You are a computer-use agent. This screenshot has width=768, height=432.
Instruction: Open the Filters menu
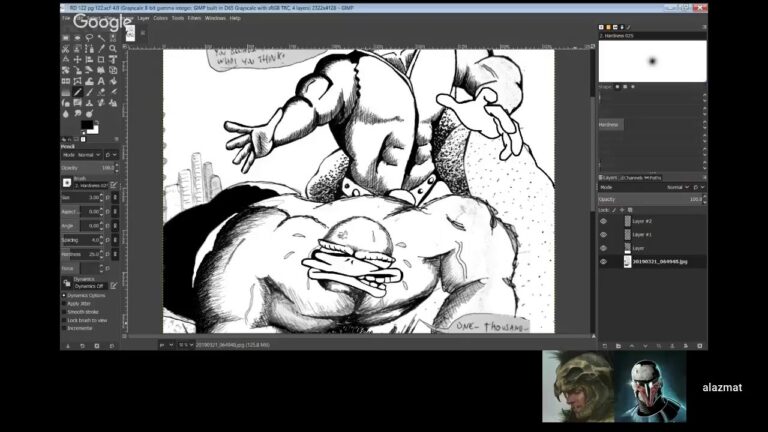point(194,18)
